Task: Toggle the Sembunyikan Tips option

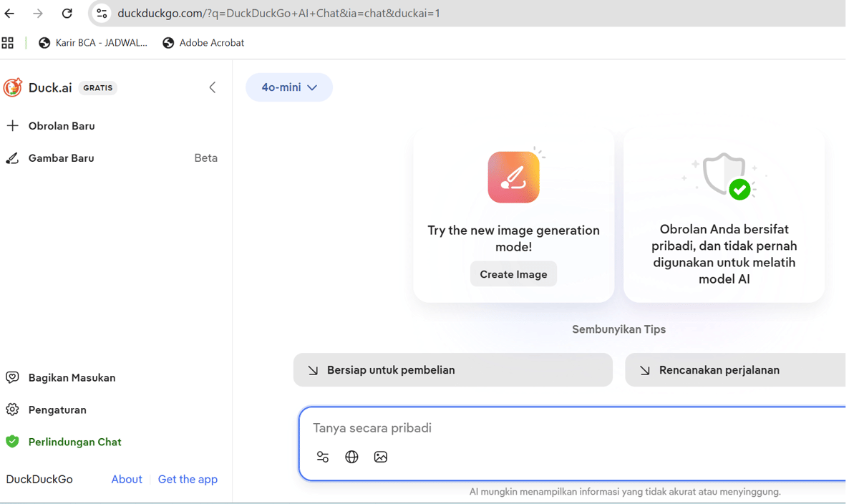Action: (618, 329)
